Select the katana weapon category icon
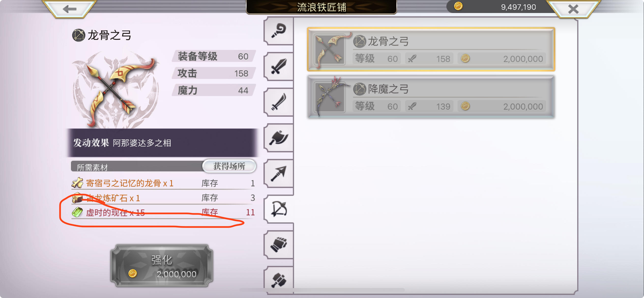Screen dimensions: 644x298 [x=279, y=102]
